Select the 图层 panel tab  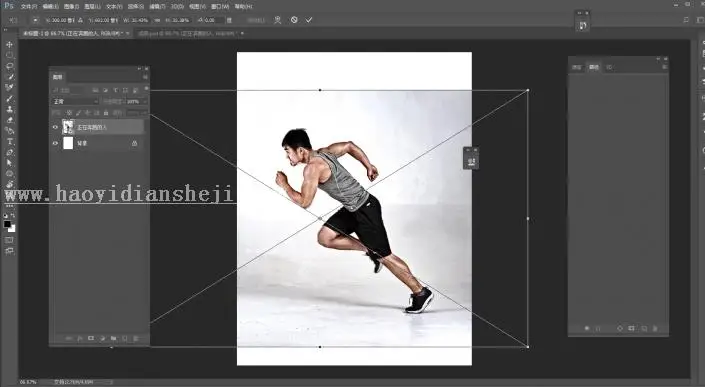click(x=58, y=77)
